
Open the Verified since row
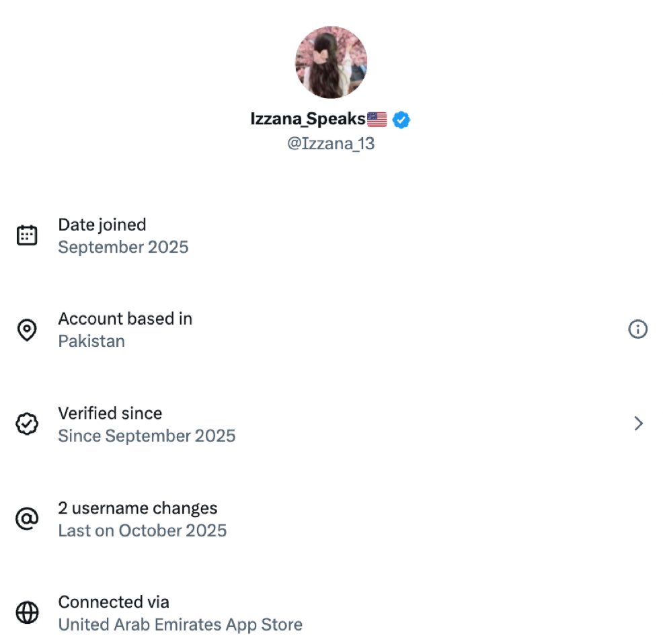pos(110,413)
